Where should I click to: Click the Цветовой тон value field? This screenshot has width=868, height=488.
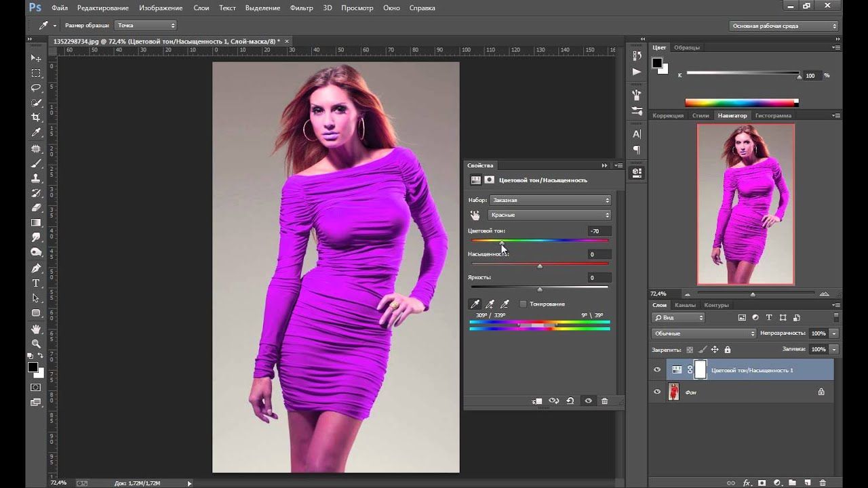[x=599, y=231]
